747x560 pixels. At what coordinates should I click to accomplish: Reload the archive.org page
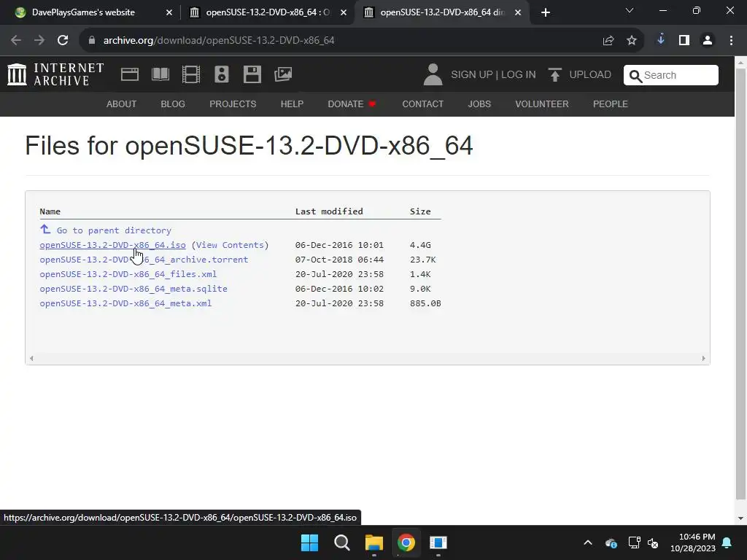tap(63, 41)
